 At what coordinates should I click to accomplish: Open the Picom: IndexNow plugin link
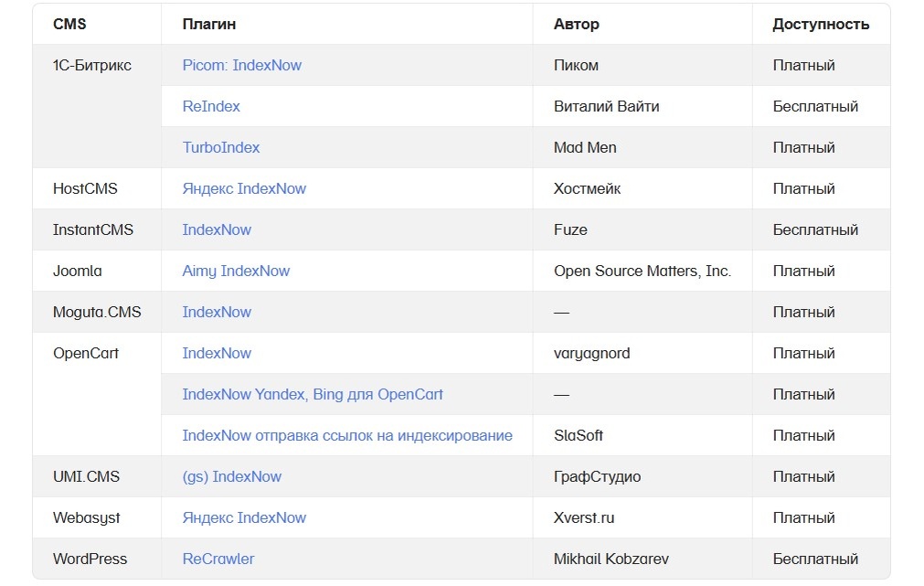point(241,66)
